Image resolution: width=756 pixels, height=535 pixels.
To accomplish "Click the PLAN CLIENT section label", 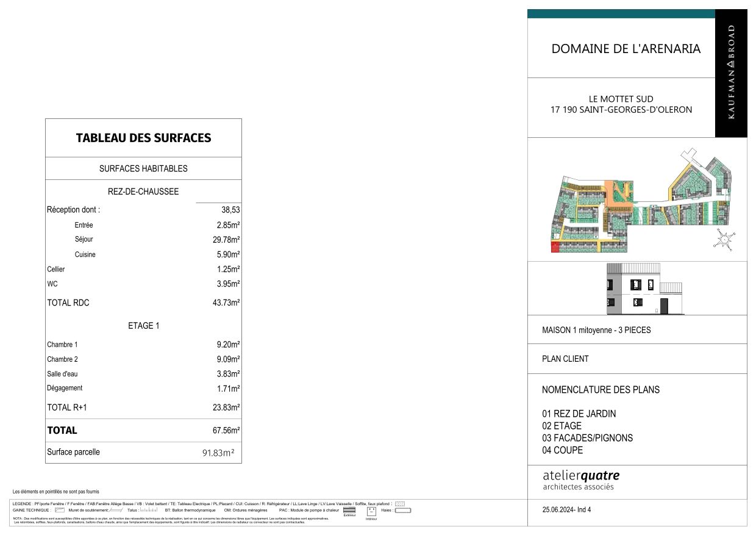I will tap(566, 359).
